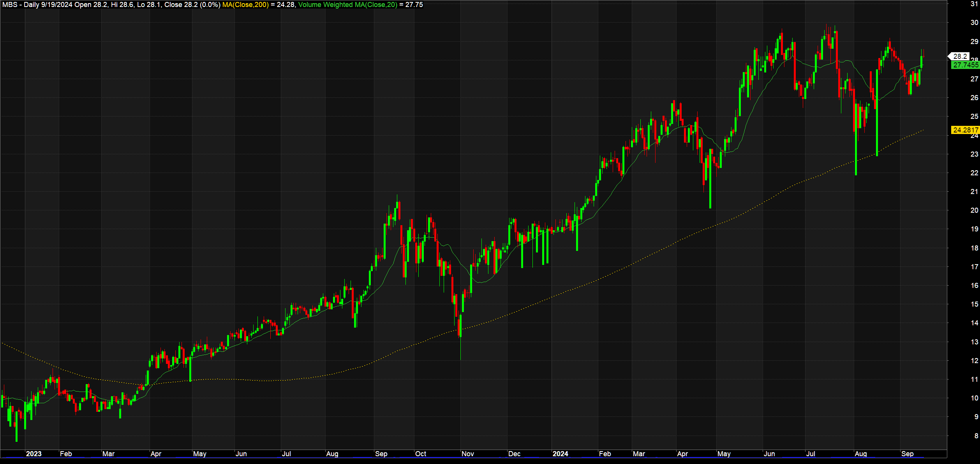
Task: Click the 9/19/2024 date in the header
Action: click(x=57, y=5)
